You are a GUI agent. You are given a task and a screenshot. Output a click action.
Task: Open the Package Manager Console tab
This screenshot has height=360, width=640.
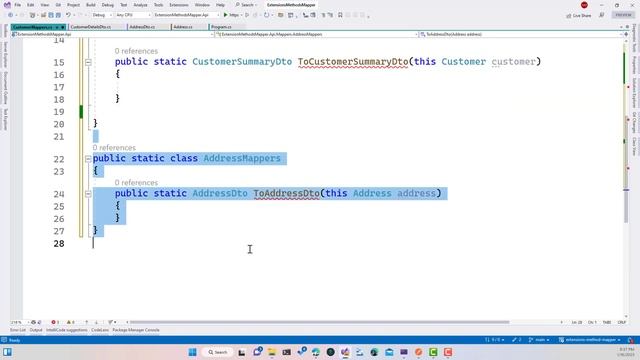pos(136,330)
